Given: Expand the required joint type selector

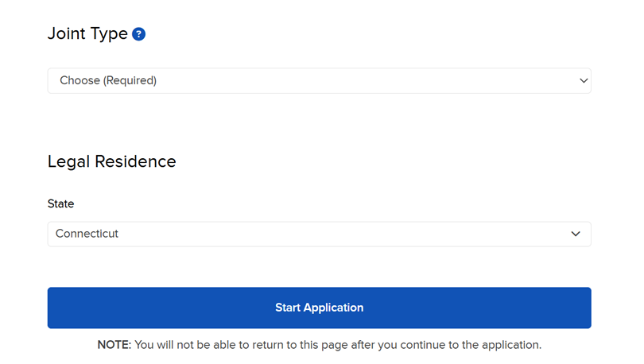Looking at the screenshot, I should (x=319, y=80).
